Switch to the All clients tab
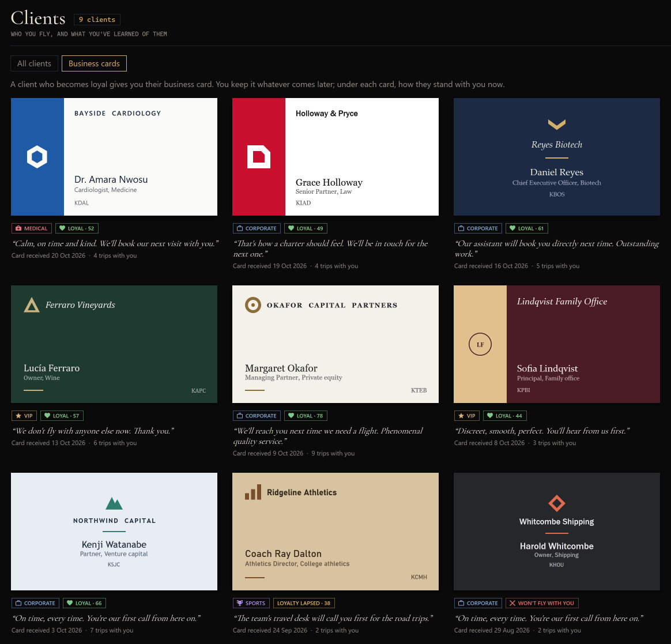Screen dimensions: 671x644 coord(34,63)
